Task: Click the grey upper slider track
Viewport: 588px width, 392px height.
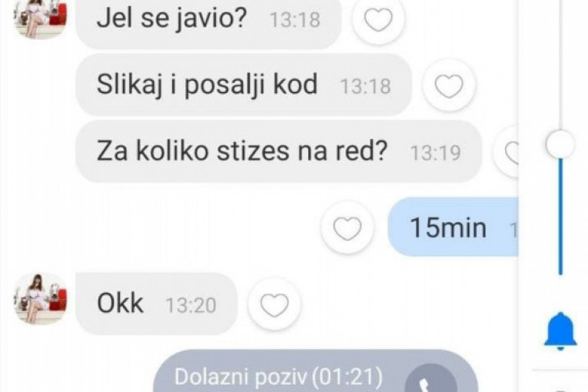Action: tap(560, 65)
